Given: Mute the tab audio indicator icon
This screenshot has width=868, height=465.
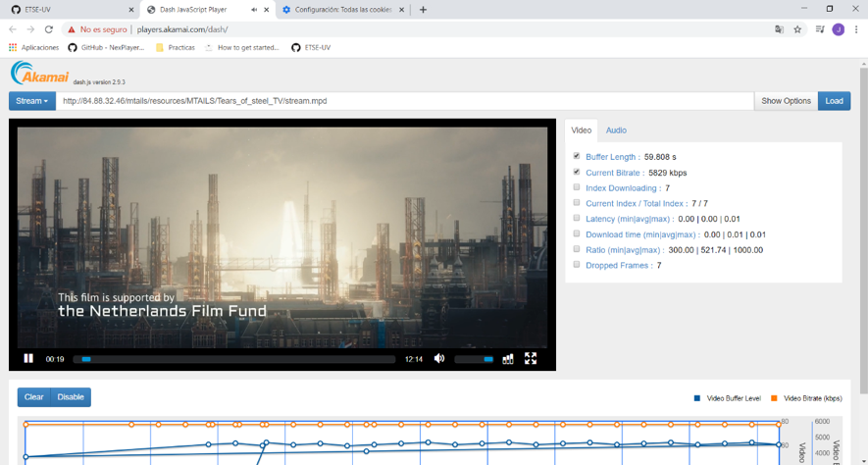Looking at the screenshot, I should [254, 10].
